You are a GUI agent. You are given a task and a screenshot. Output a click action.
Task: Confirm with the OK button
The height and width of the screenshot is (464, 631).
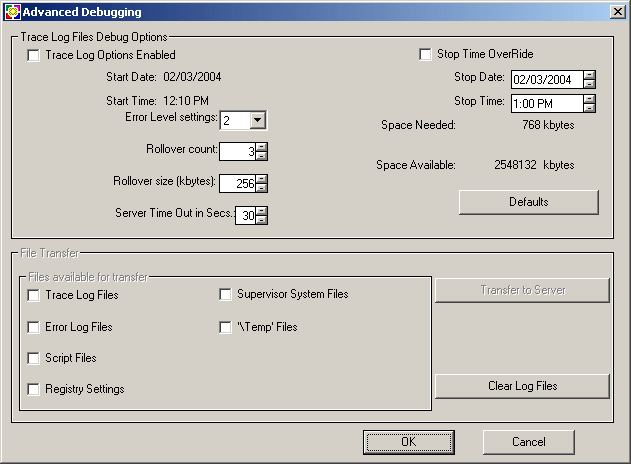pos(409,442)
